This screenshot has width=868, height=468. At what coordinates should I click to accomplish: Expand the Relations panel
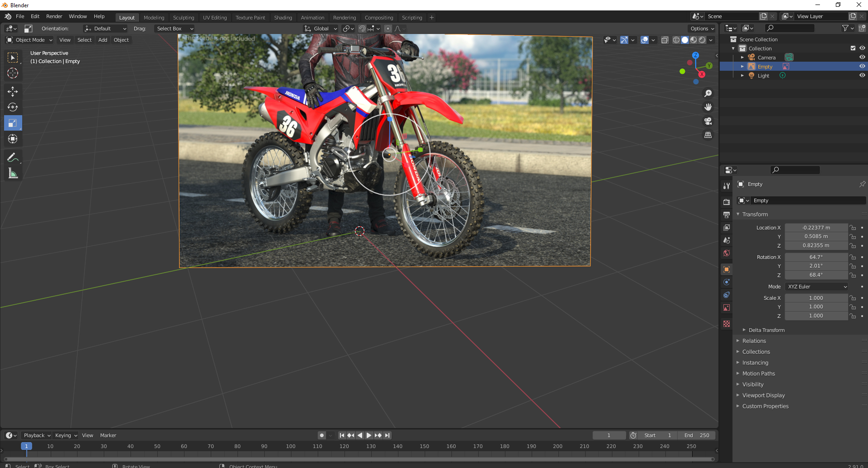point(754,341)
